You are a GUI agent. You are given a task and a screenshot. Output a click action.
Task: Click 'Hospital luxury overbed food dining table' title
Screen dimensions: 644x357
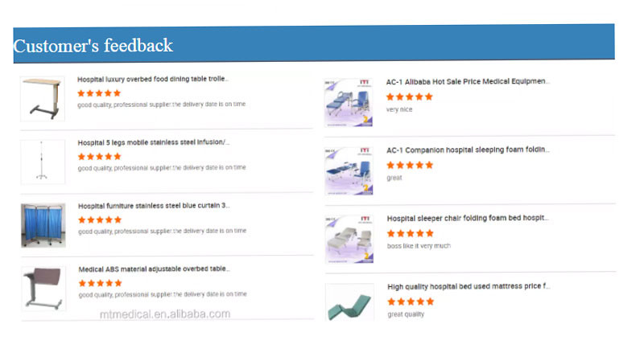tap(153, 79)
